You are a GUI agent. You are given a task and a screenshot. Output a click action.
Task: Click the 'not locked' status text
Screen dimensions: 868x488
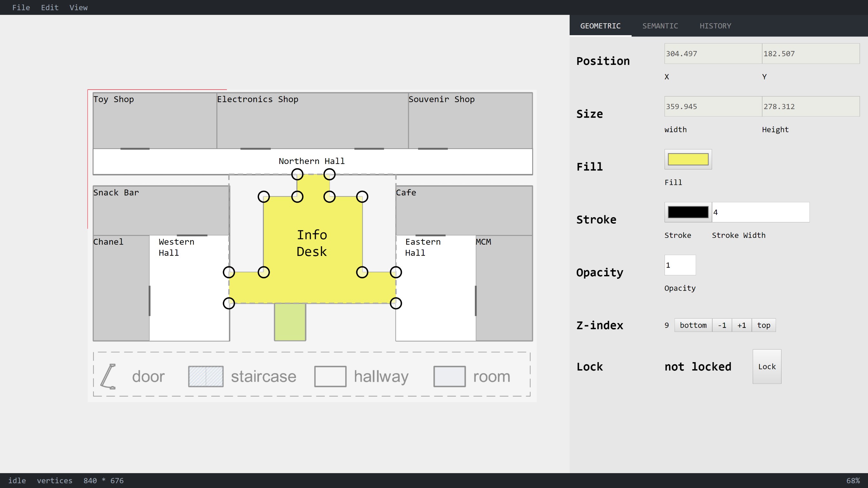tap(698, 366)
